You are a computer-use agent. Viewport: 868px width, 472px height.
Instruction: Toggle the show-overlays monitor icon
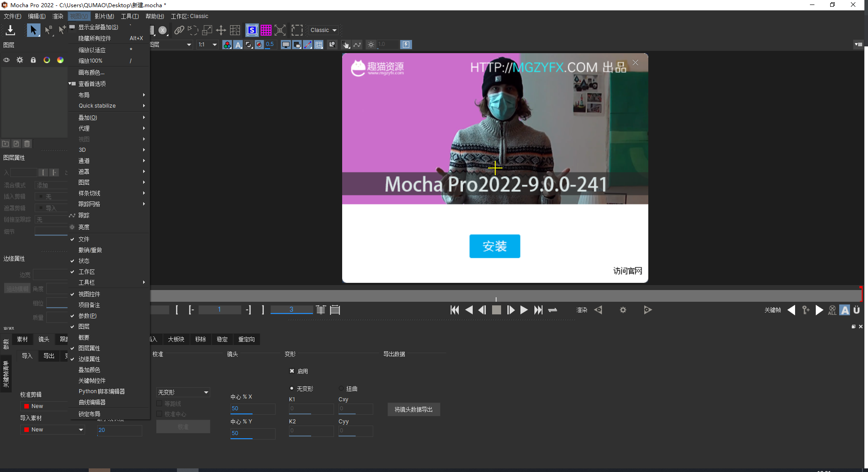click(286, 45)
